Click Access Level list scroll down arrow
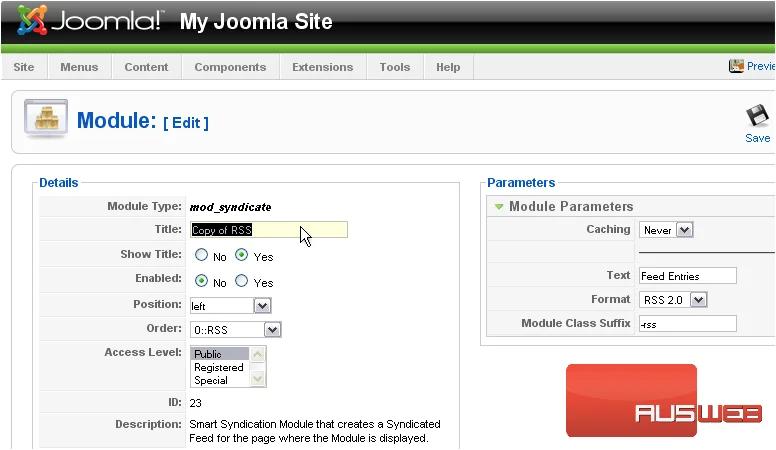Screen dimensions: 776x450 (x=257, y=379)
